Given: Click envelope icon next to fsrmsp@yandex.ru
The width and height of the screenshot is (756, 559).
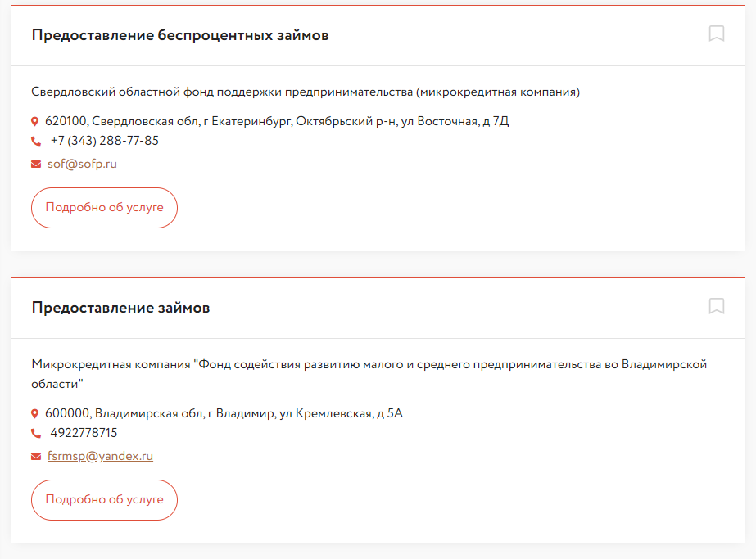Looking at the screenshot, I should pyautogui.click(x=36, y=457).
